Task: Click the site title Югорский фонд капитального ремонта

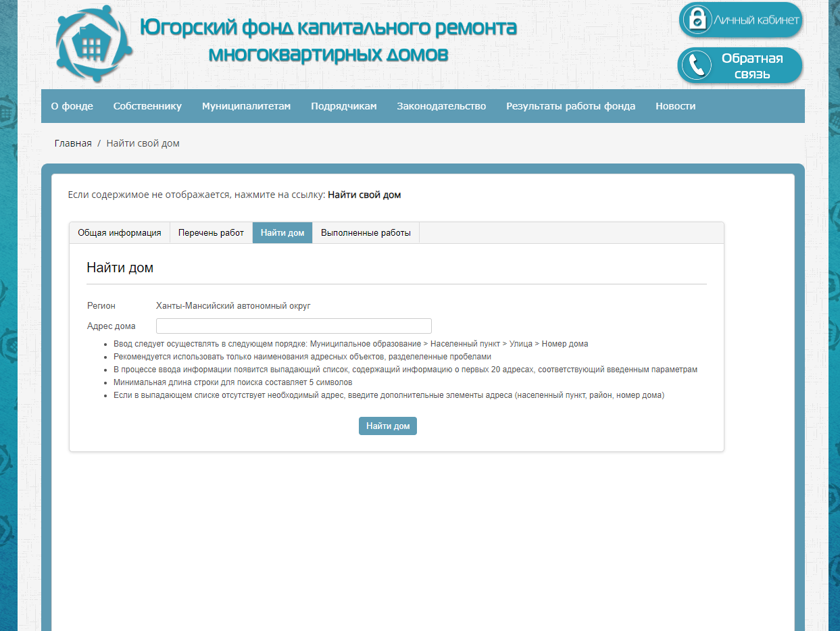Action: click(328, 41)
